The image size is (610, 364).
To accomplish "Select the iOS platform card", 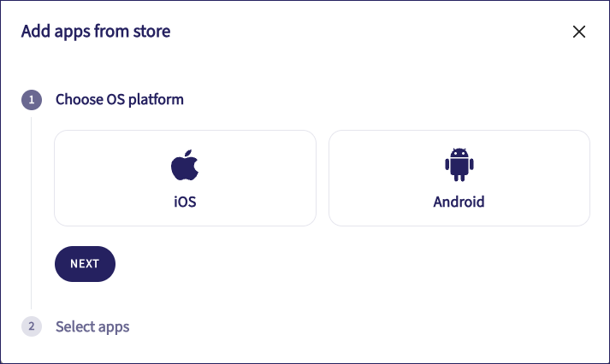I will tap(185, 178).
